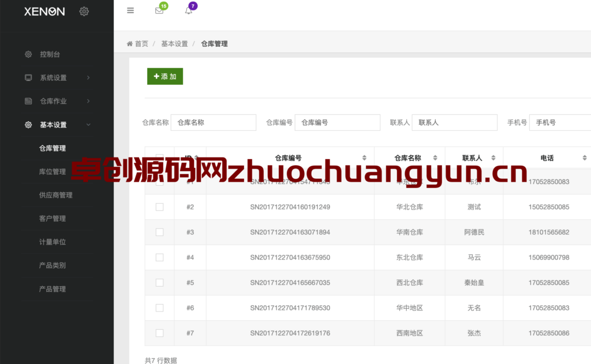The width and height of the screenshot is (591, 364).
Task: Click 华北仓库 warehouse name cell
Action: pos(410,207)
